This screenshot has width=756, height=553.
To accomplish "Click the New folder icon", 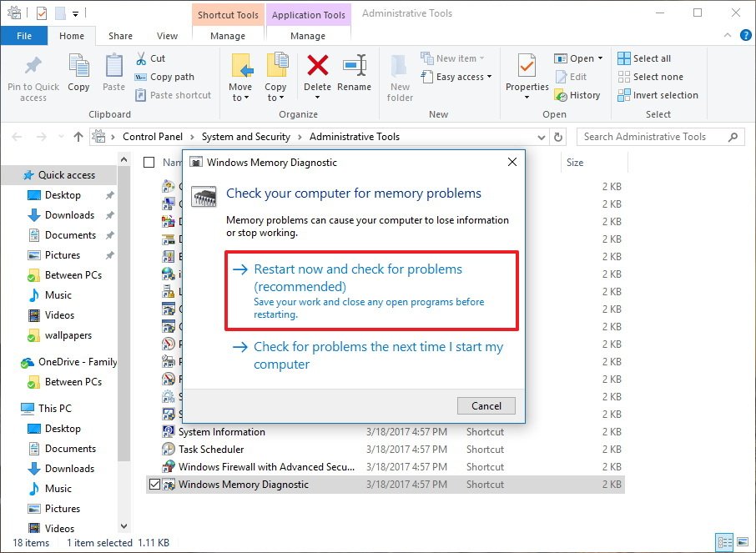I will pos(399,75).
